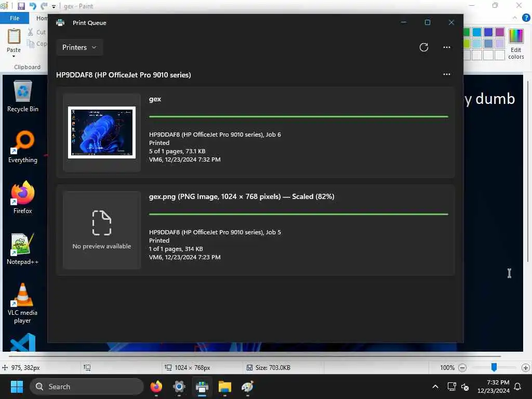Click the Paint vertical scrollbar
The image size is (532, 399).
(x=528, y=171)
